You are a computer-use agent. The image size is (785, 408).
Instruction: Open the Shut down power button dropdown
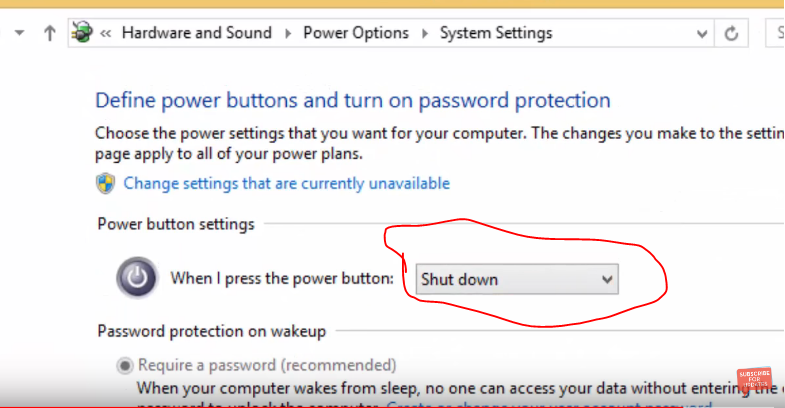pyautogui.click(x=516, y=279)
